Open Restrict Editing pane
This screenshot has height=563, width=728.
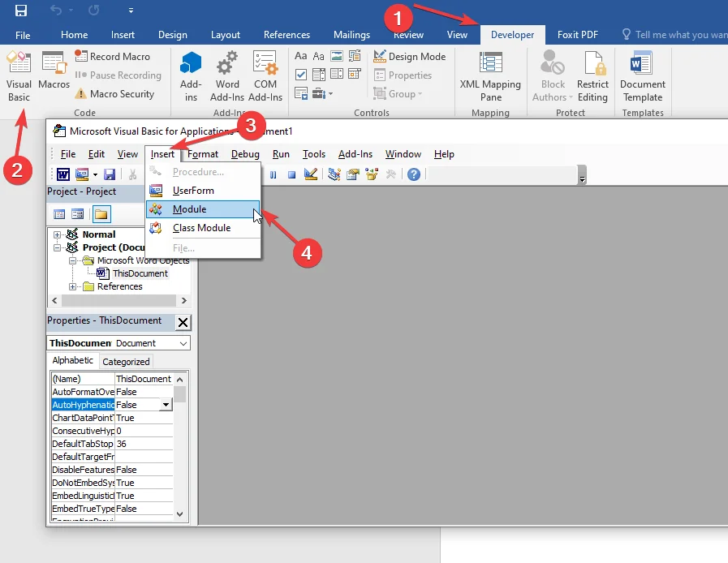(593, 77)
